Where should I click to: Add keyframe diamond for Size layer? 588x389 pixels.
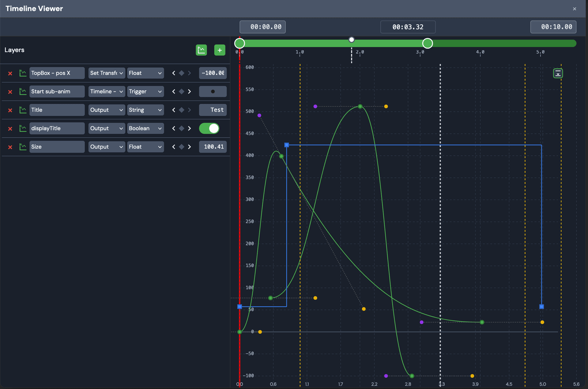[182, 146]
